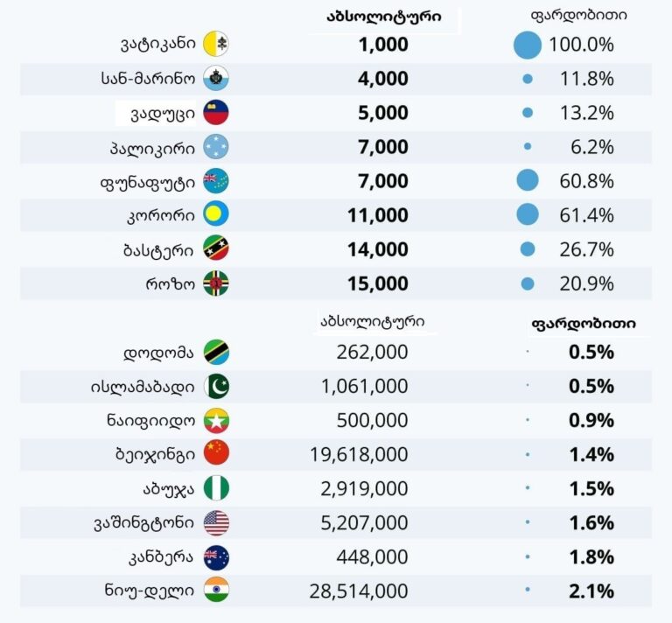Click the ნაიფიიდო city label

tap(153, 421)
